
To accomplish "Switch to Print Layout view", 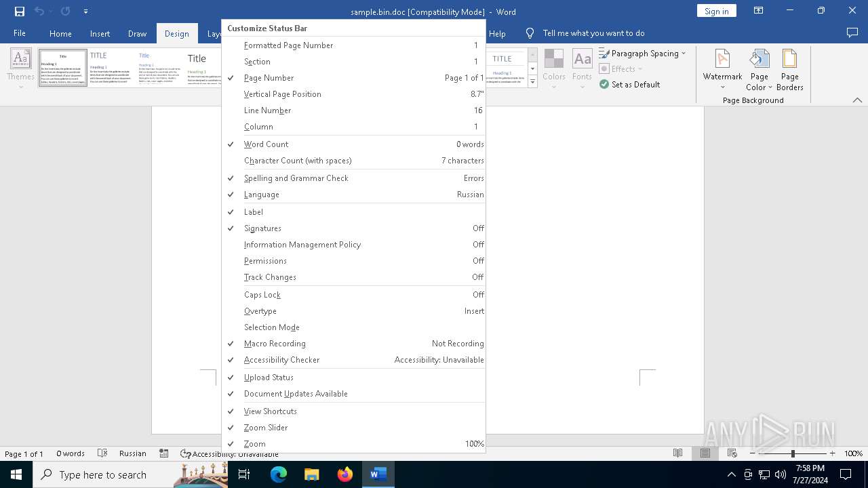I will [x=705, y=453].
